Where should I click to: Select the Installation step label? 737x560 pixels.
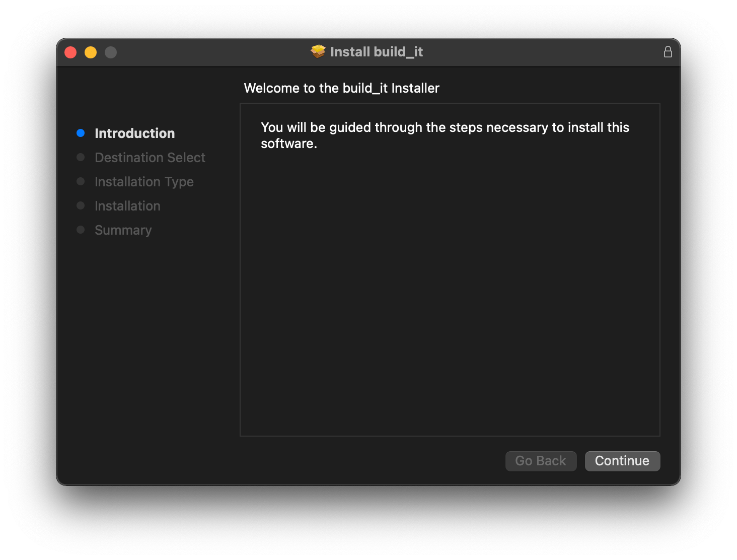pos(127,206)
